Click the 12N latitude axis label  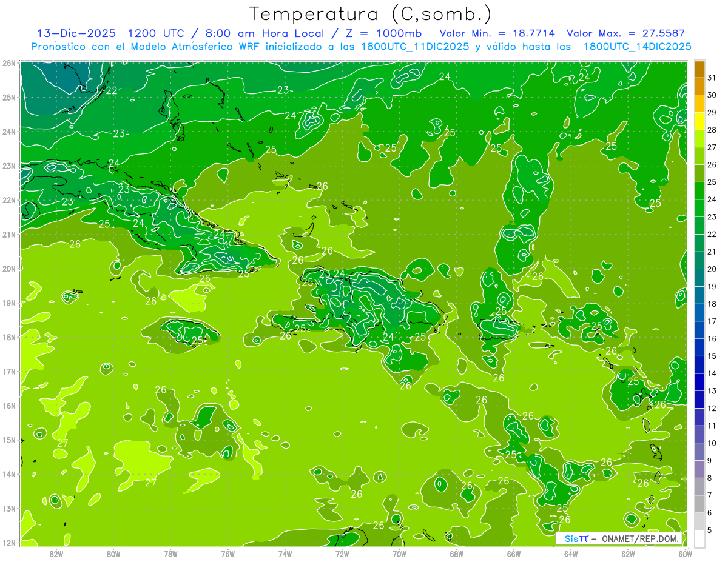coord(9,543)
